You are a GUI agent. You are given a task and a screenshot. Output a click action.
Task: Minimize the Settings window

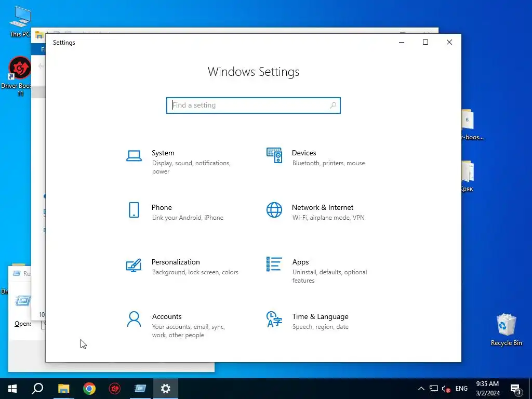(x=402, y=42)
